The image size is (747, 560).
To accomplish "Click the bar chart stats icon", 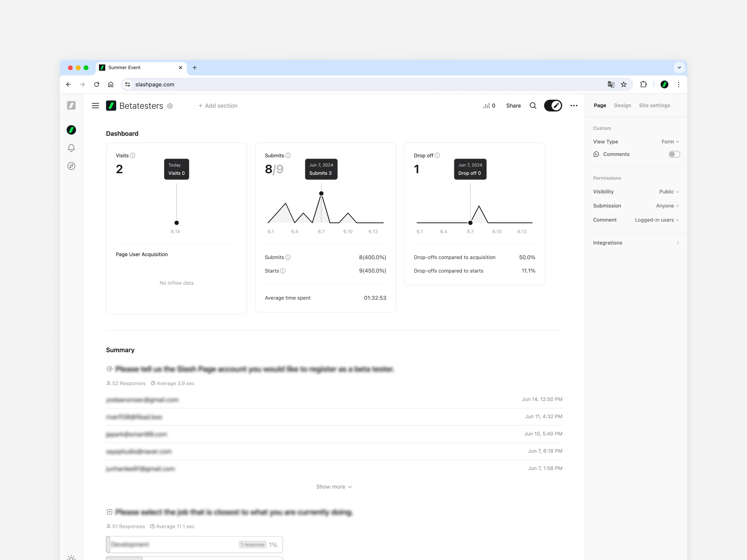I will click(487, 106).
